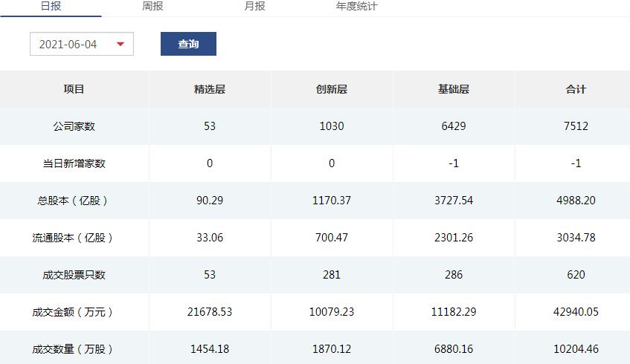Click the 1870.12 volume cell
This screenshot has width=630, height=364.
tap(332, 349)
